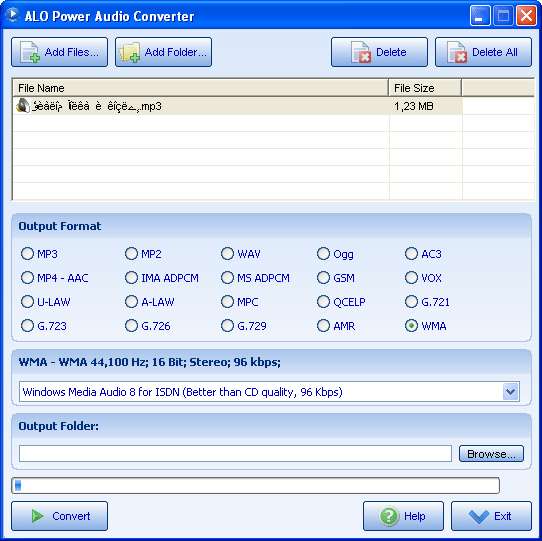Select the mp3 file row in list
Viewport: 542px width, 541px height.
238,106
